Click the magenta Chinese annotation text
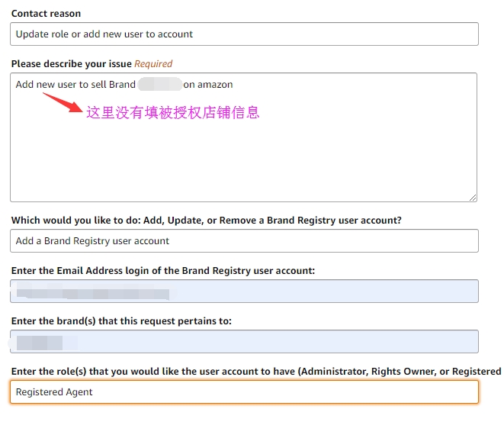This screenshot has height=422, width=504. [173, 112]
